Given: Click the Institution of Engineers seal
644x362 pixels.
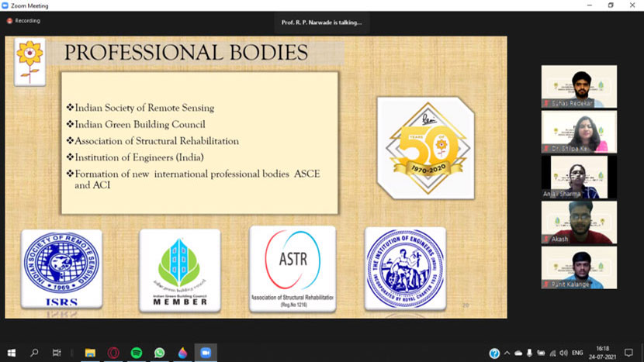Looking at the screenshot, I should (405, 268).
